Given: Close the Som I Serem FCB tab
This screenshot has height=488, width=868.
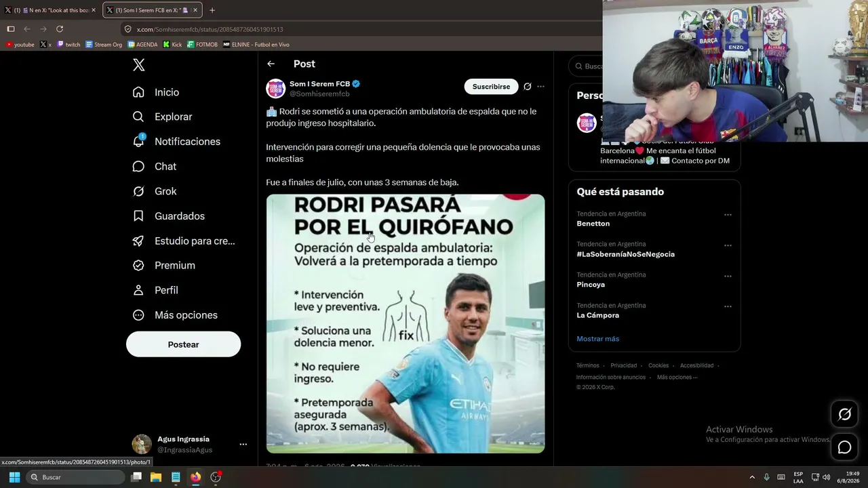Looking at the screenshot, I should coord(195,10).
